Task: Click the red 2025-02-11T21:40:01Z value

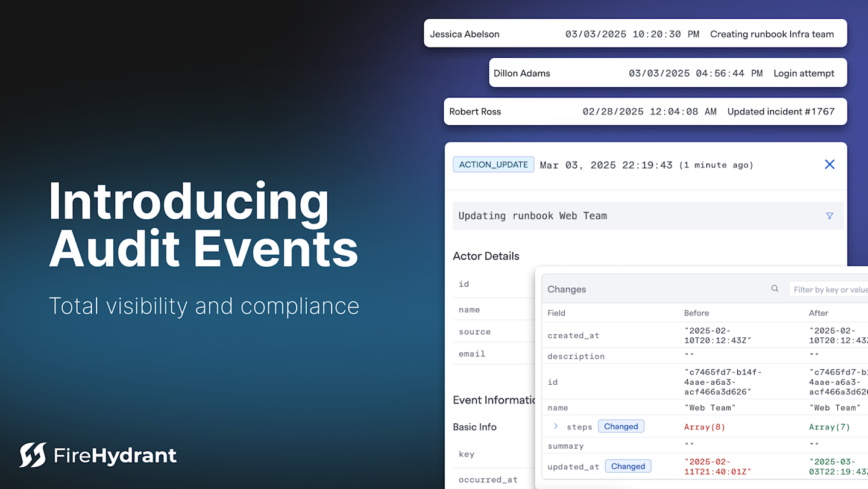Action: [x=718, y=467]
